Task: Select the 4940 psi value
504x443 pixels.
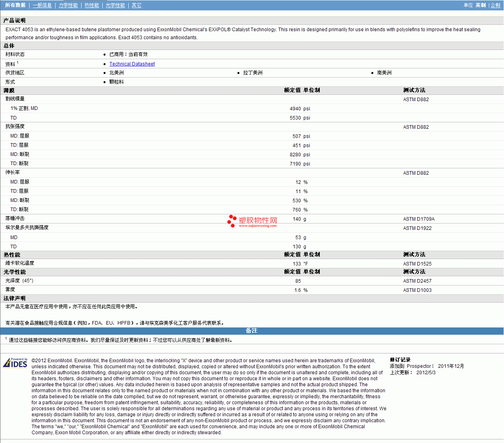Action: 300,109
